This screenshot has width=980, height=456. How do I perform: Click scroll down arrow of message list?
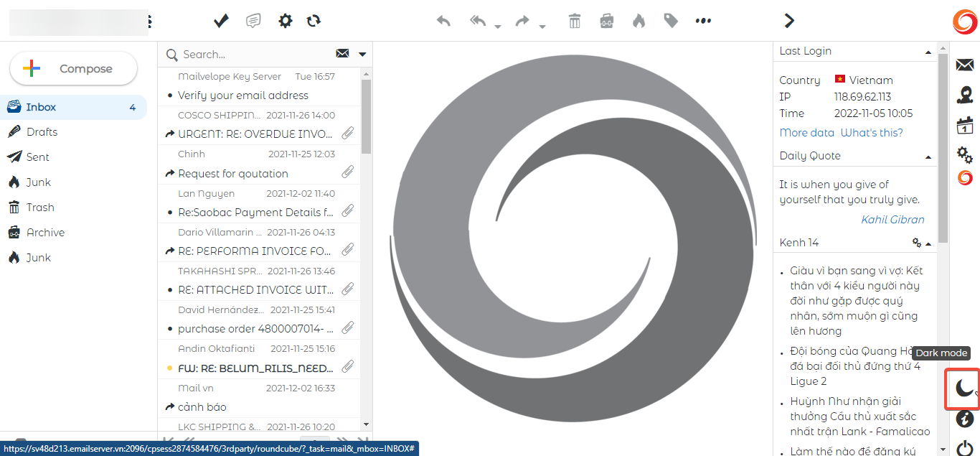366,424
